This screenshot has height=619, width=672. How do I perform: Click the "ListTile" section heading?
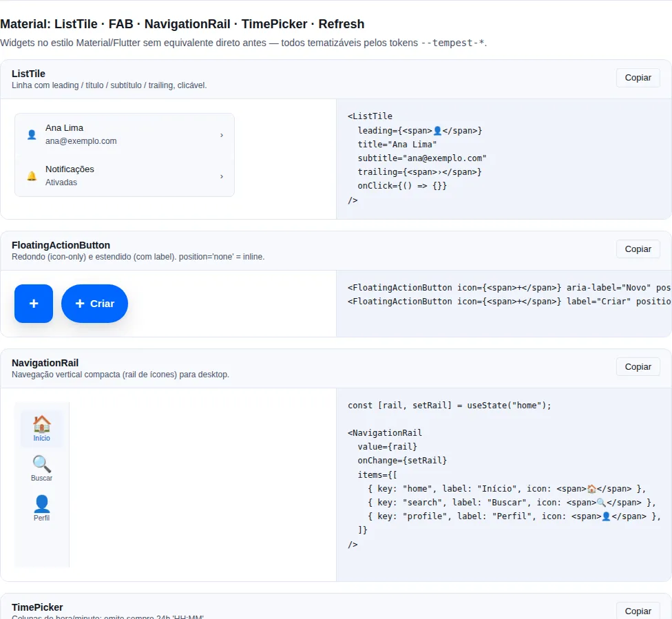point(28,74)
